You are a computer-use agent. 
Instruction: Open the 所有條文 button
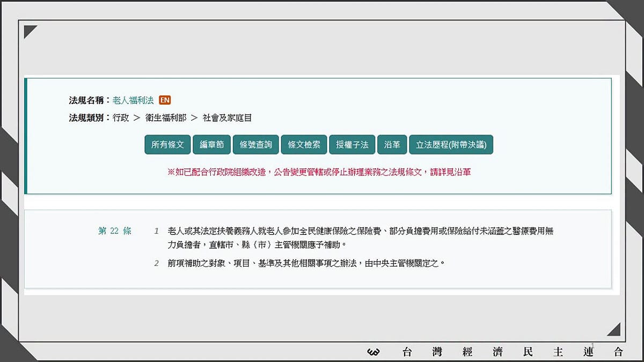click(x=167, y=145)
